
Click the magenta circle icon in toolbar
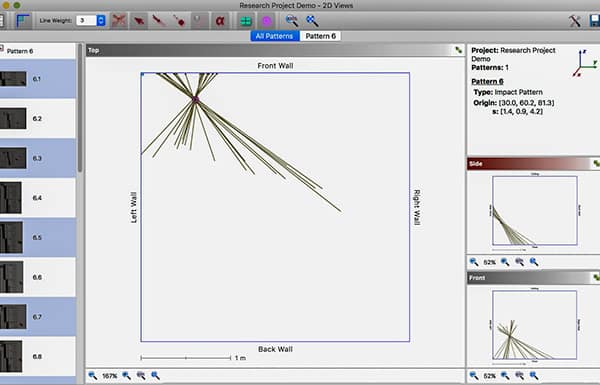[267, 20]
